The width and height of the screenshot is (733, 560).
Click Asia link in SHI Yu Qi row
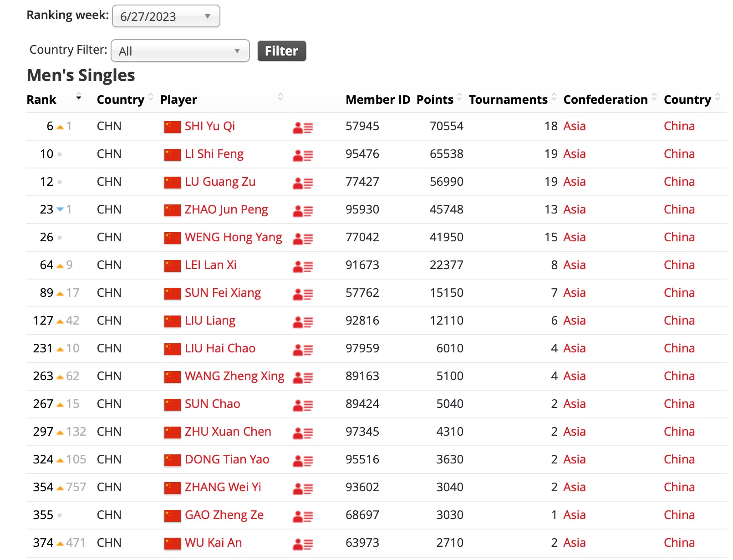click(x=575, y=126)
